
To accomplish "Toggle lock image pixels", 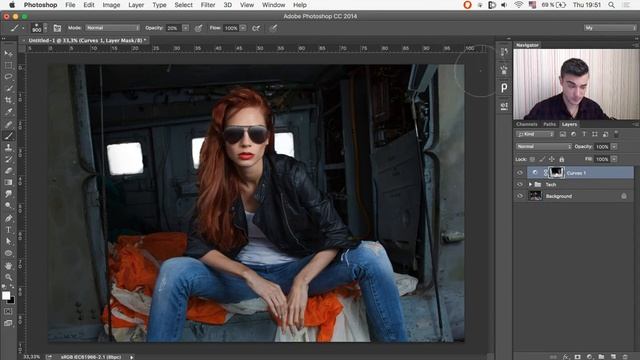I will 542,159.
